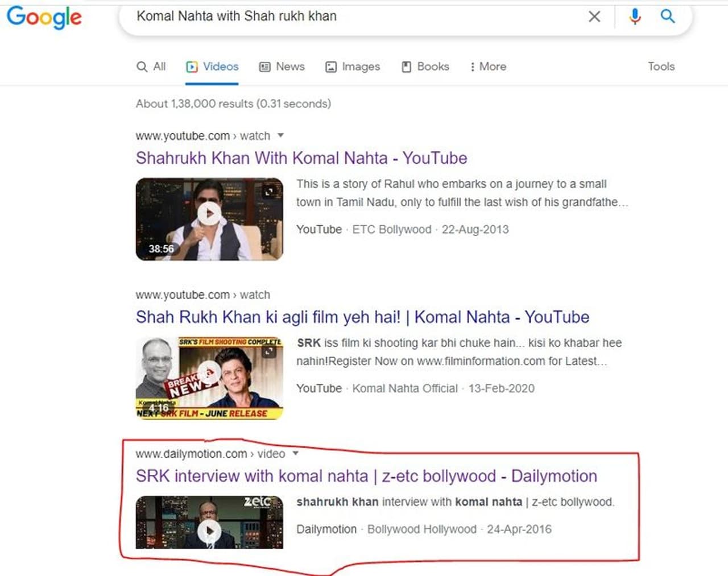Go to the Images tab
728x576 pixels.
[353, 67]
